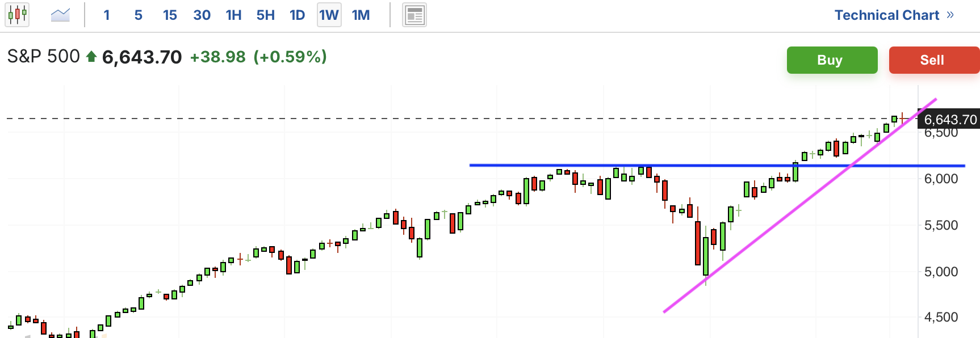Image resolution: width=980 pixels, height=338 pixels.
Task: Select the 5 minute interval
Action: click(138, 15)
